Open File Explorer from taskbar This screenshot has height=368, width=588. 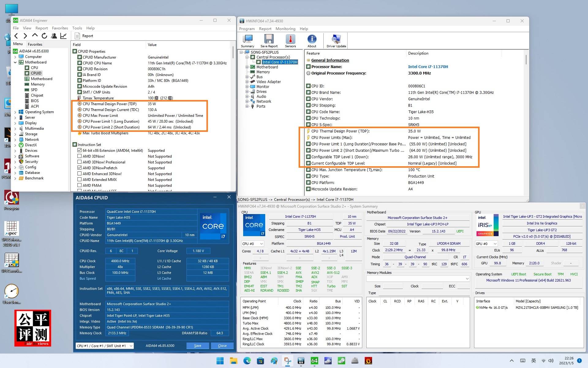(233, 361)
